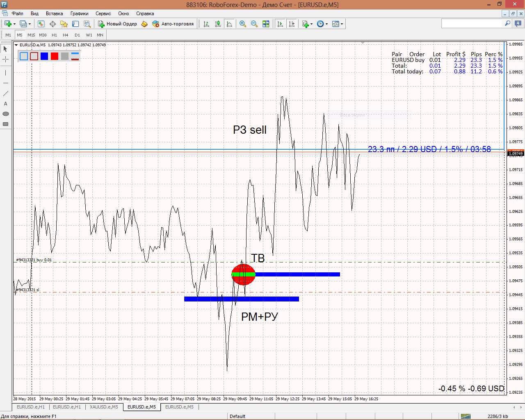
Task: Toggle chart auto scroll
Action: pos(280,24)
